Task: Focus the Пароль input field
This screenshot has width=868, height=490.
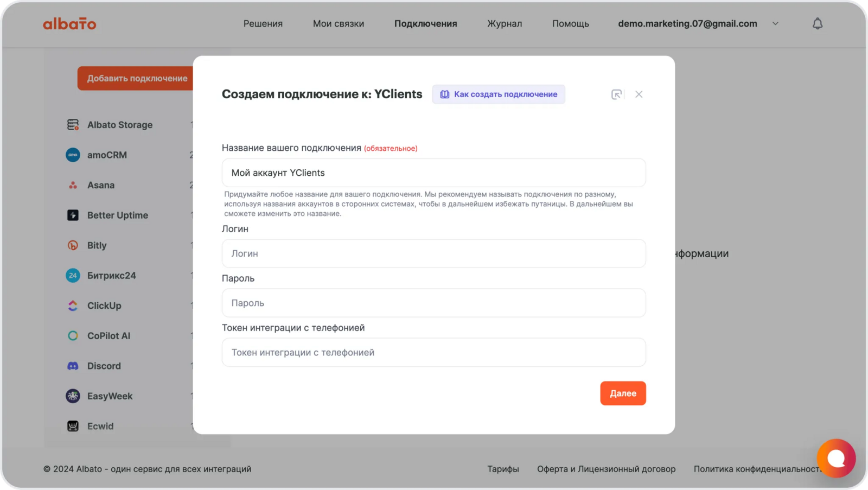Action: [x=433, y=303]
